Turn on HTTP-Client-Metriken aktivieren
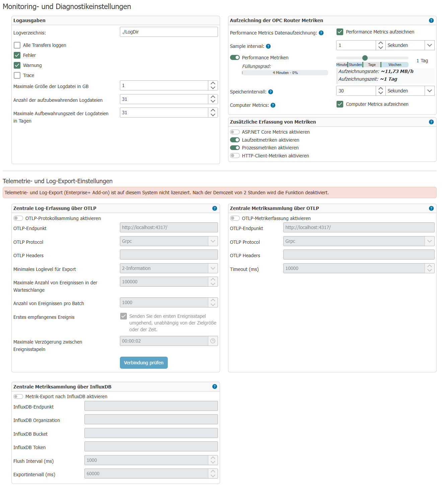Viewport: 442px width, 504px height. [235, 156]
